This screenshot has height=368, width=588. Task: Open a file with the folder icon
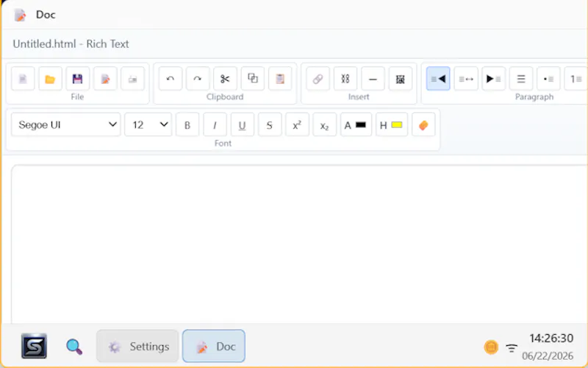click(50, 79)
